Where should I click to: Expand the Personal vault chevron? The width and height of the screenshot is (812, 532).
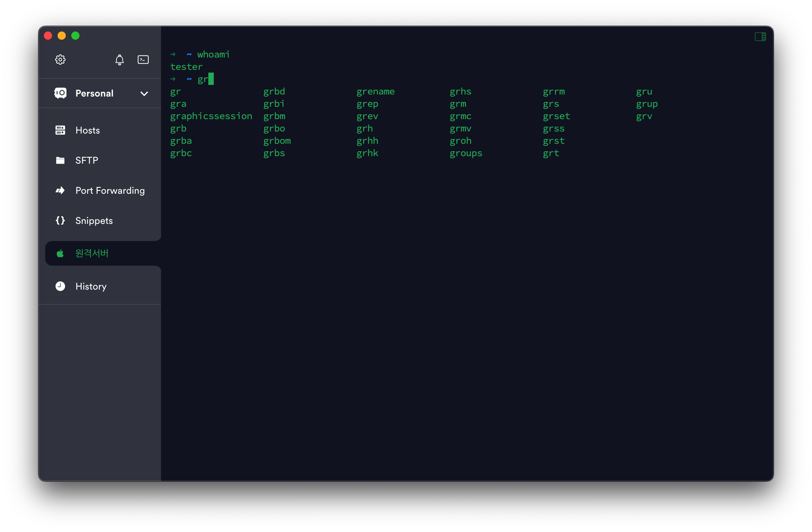click(x=144, y=93)
